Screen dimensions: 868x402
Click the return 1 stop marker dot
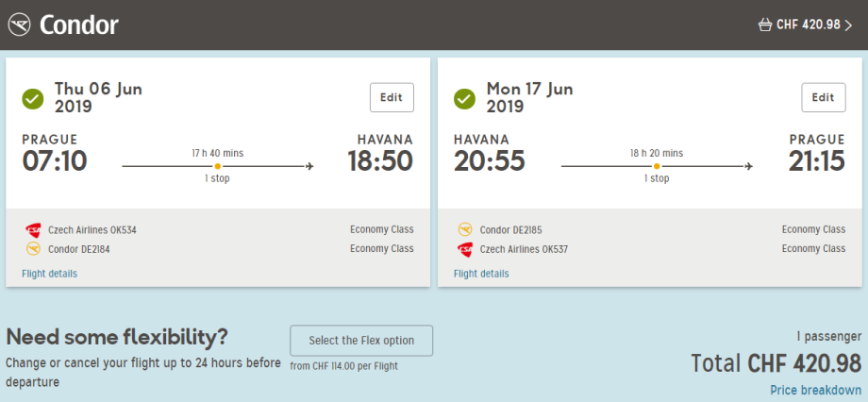tap(656, 167)
